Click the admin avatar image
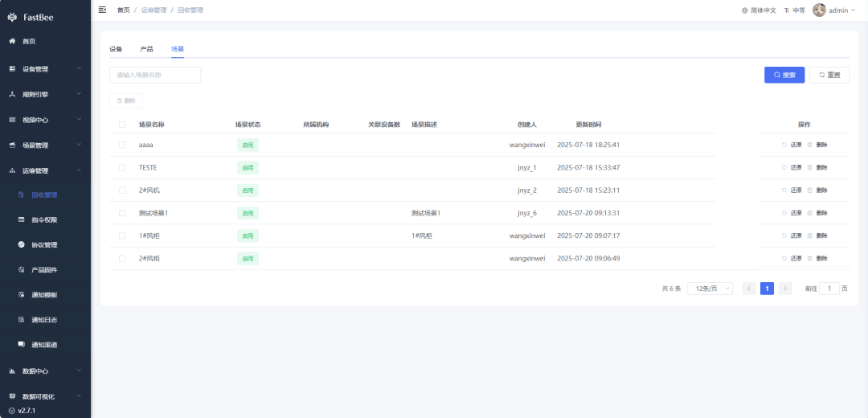868x418 pixels. [x=819, y=10]
